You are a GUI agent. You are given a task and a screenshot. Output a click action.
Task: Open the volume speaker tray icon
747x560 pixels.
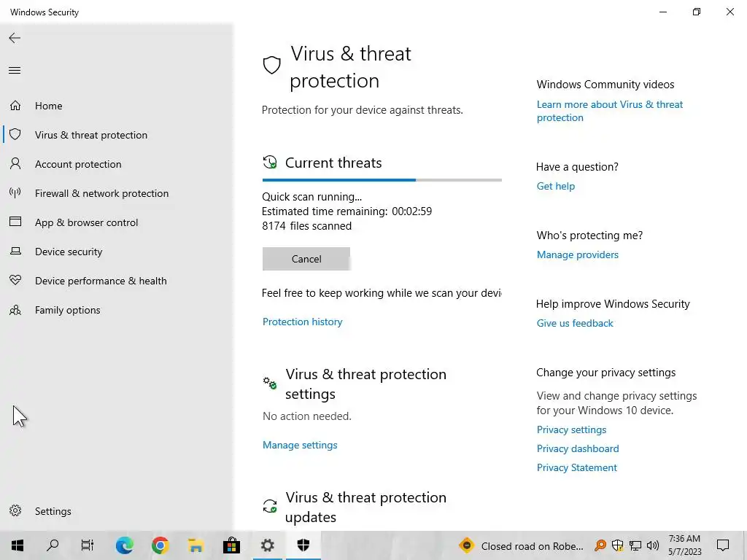tap(653, 545)
